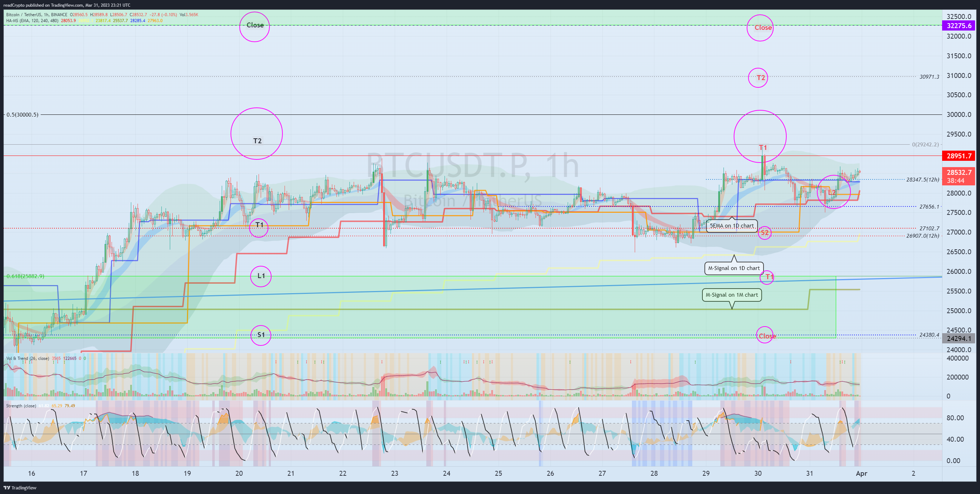Click the 400000 tick on the volume axis
Screen dimensions: 980x494
pos(958,358)
